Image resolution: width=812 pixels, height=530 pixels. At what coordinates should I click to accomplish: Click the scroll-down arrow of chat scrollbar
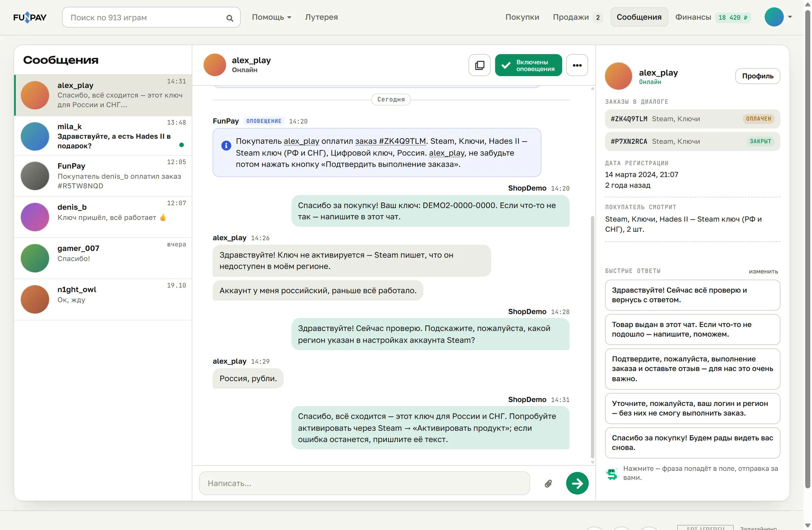592,462
